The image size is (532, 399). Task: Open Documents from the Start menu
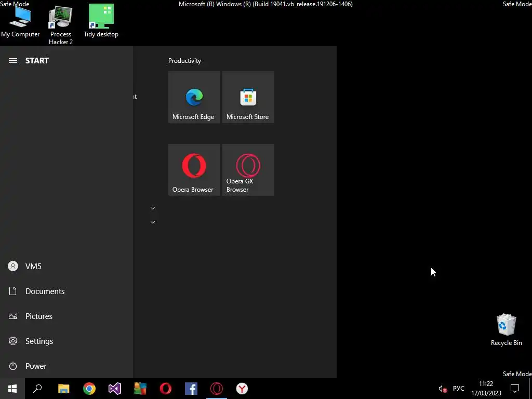(x=66, y=291)
